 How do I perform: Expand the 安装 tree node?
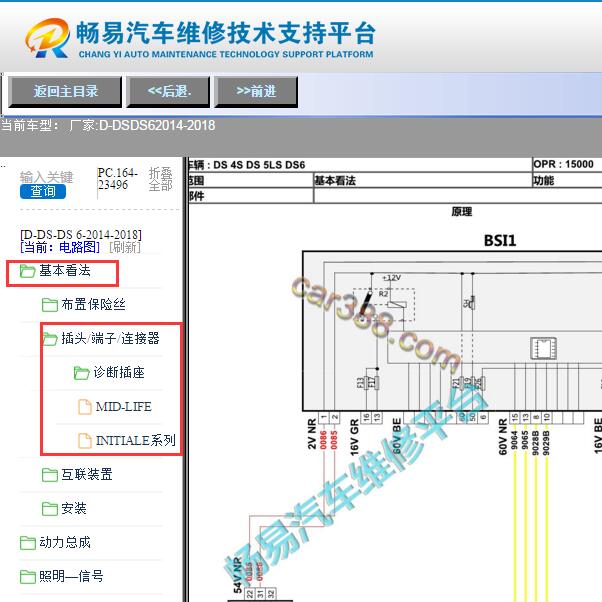point(74,508)
